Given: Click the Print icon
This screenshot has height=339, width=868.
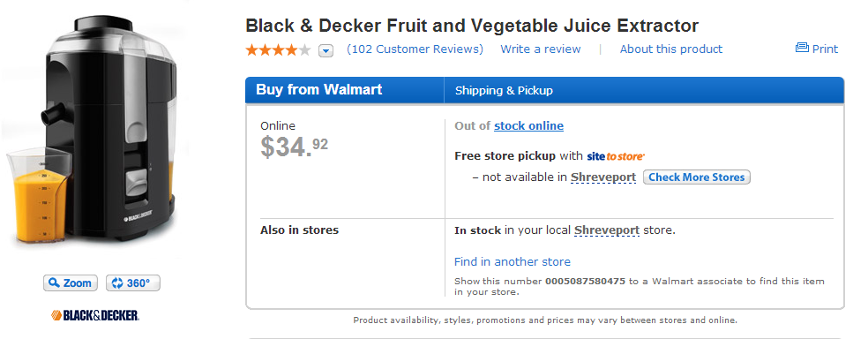Looking at the screenshot, I should pyautogui.click(x=802, y=48).
